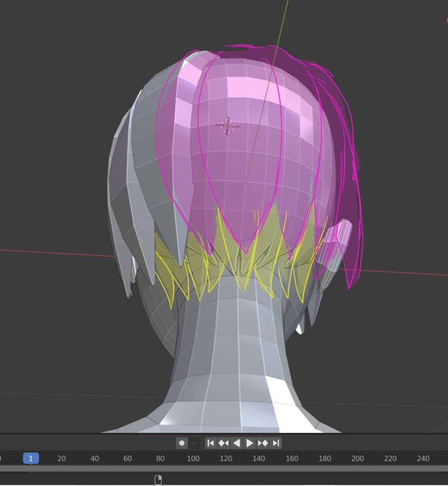
Task: Click the mouse icon in status bar
Action: coord(158,480)
